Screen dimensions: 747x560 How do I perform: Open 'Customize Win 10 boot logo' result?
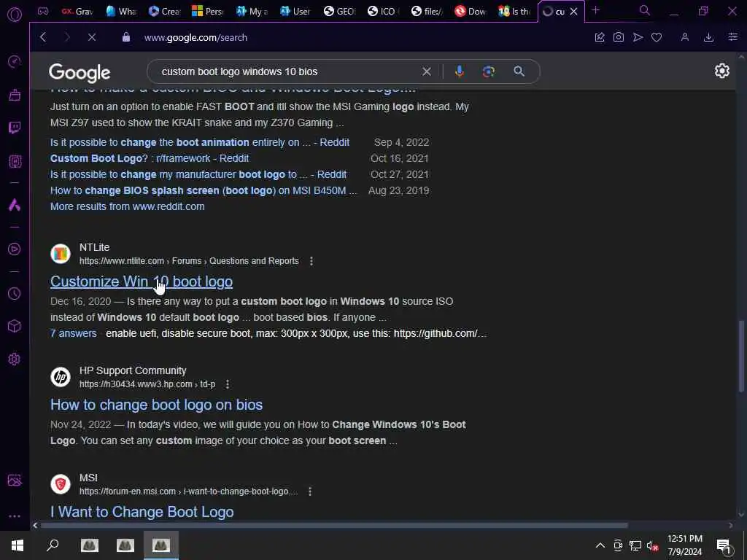(x=142, y=281)
